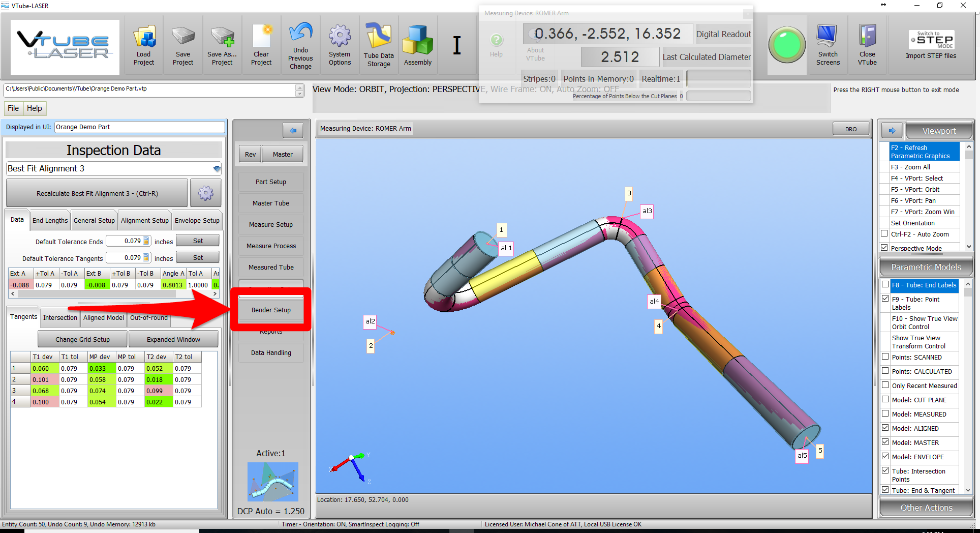
Task: Expand the Other Actions panel header
Action: point(926,508)
